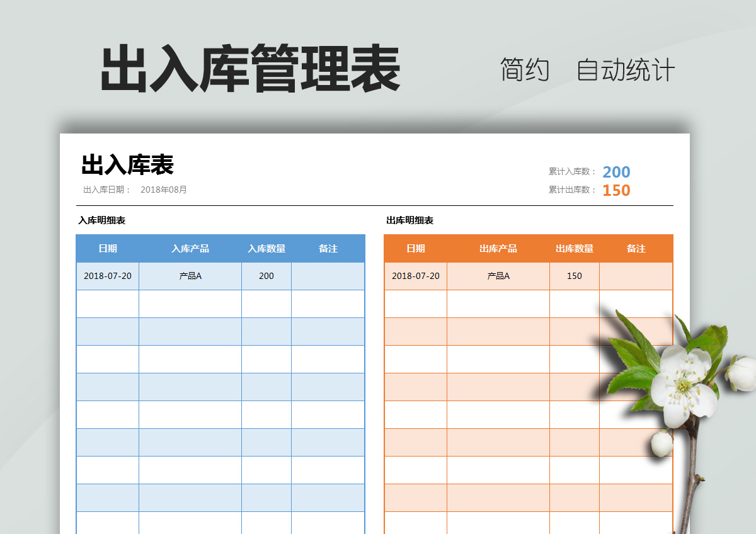Select the 2018年08月 date cell
The height and width of the screenshot is (534, 756).
point(163,190)
